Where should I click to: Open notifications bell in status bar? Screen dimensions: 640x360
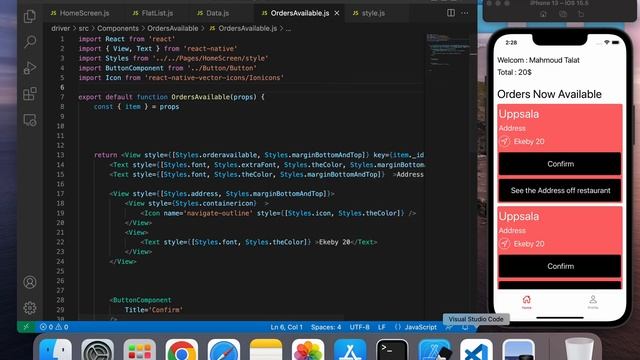click(x=465, y=327)
